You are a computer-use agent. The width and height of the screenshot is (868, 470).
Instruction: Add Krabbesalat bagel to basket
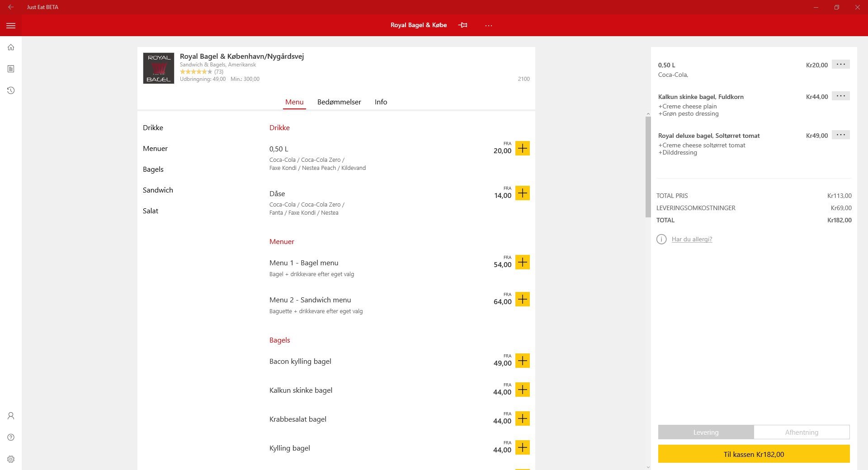[x=523, y=418]
